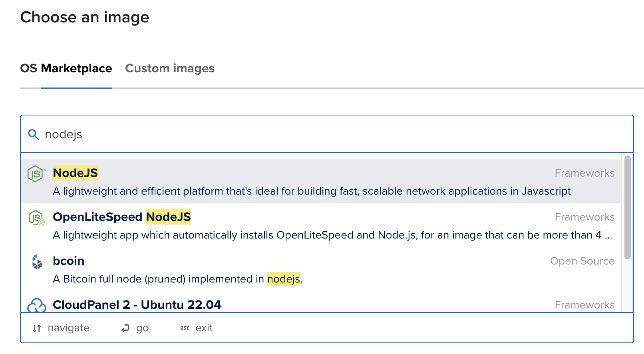644x354 pixels.
Task: Click the navigate up-down arrows icon
Action: (37, 328)
